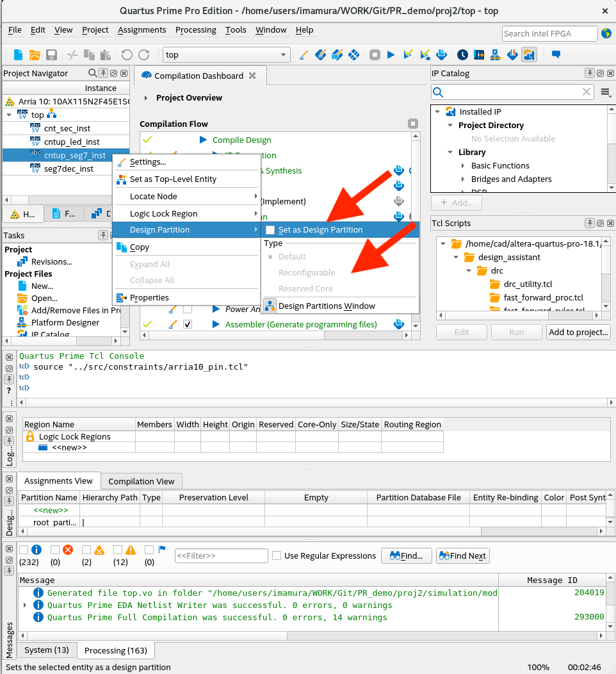Open the Timing Analyzer clock icon
This screenshot has width=616, height=674.
tap(463, 54)
